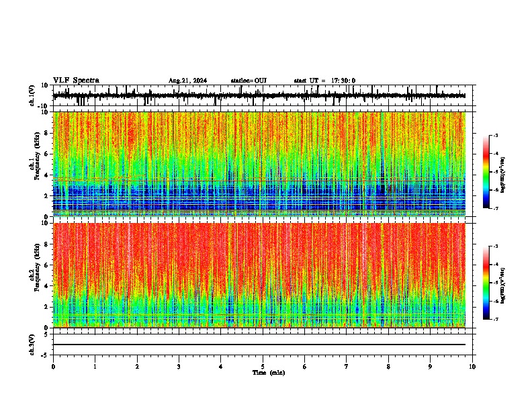Click the ch.1 spectrogram color scale bar
The image size is (532, 411).
(x=486, y=172)
